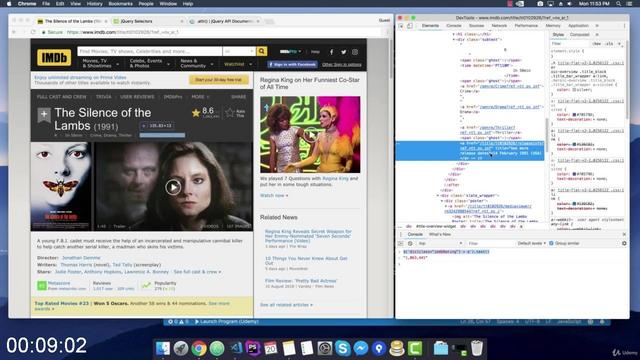This screenshot has height=360, width=640.
Task: Click the Styles pane Filter field
Action: click(570, 43)
